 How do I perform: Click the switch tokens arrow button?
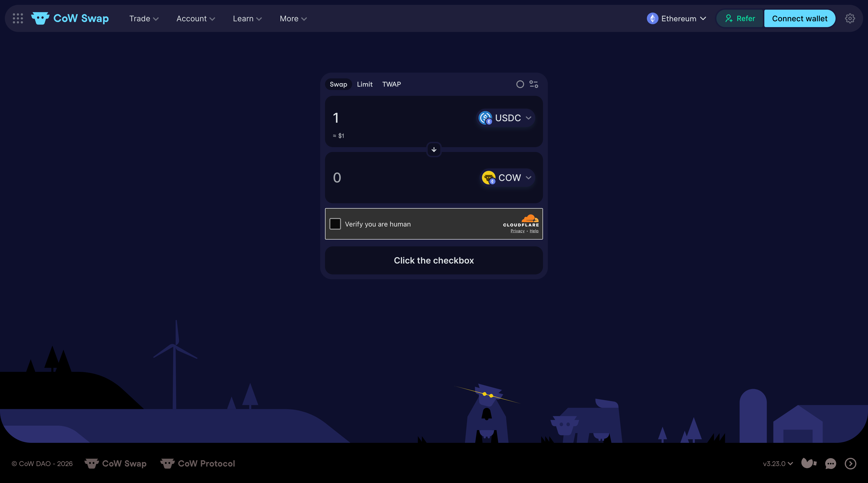tap(434, 150)
